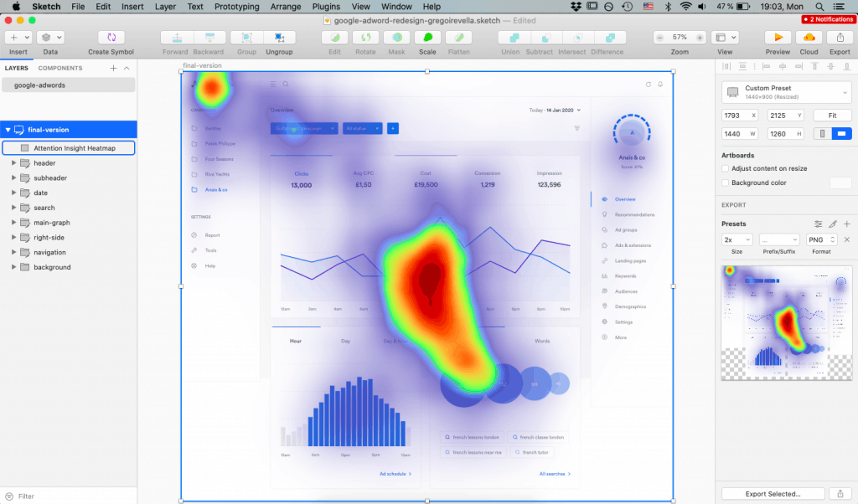Click the Fit button
Image resolution: width=858 pixels, height=504 pixels.
point(832,116)
